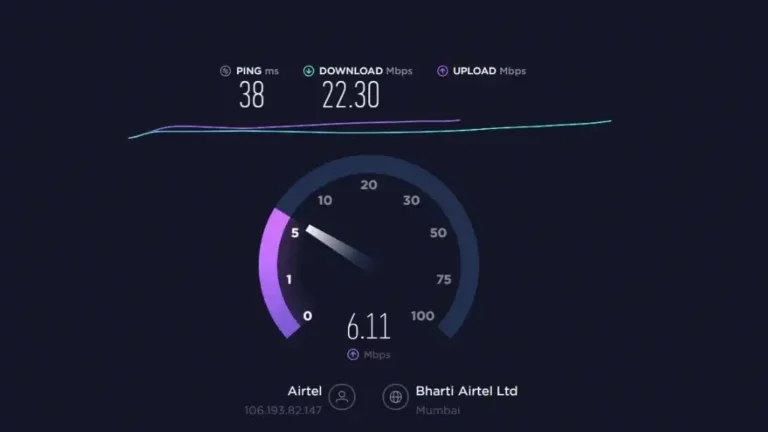Click the purple upload arrow icon
Screen dimensions: 768x432
(x=442, y=71)
